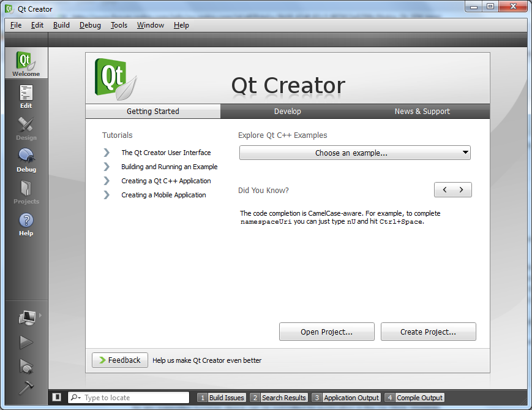Click the Qt Creator logo in header
The width and height of the screenshot is (532, 410).
(116, 79)
